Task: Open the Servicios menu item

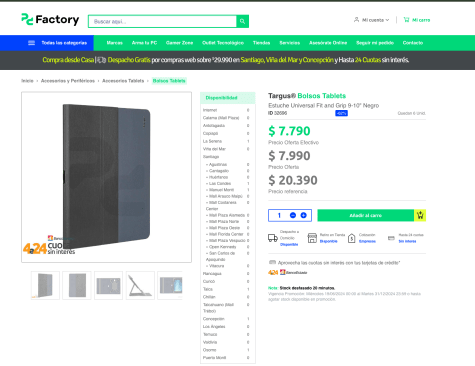Action: click(x=289, y=43)
